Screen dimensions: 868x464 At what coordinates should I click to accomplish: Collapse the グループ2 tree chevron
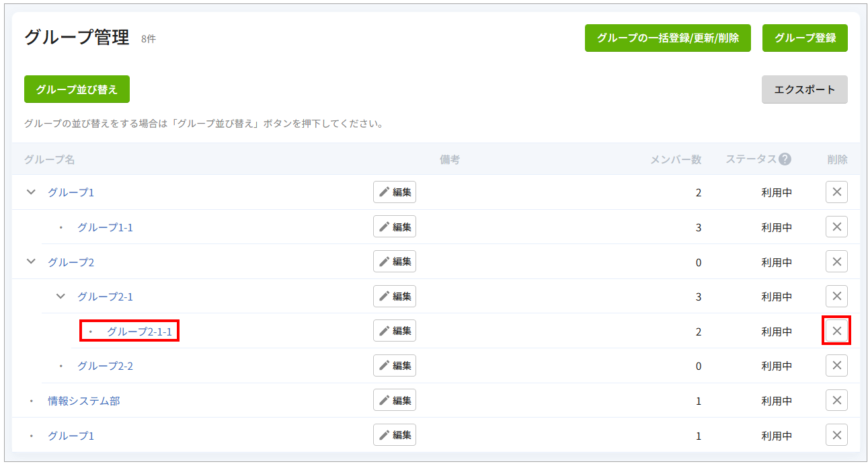click(31, 262)
